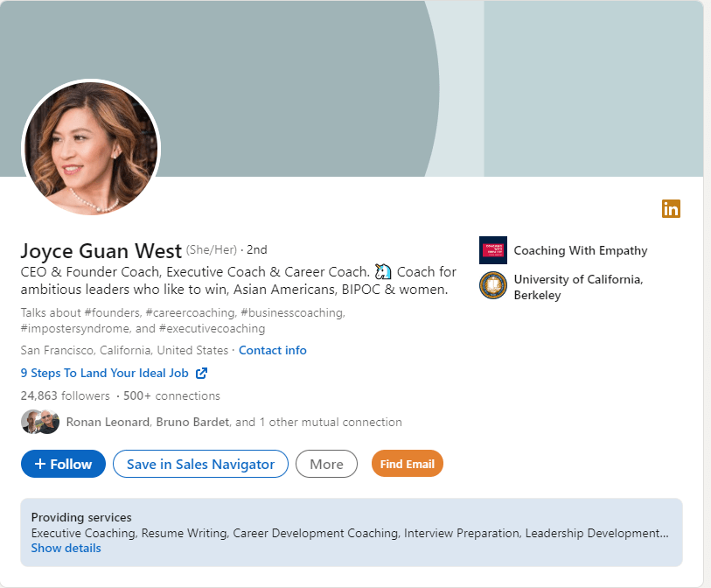Show details under Providing services
The image size is (711, 588).
click(66, 548)
